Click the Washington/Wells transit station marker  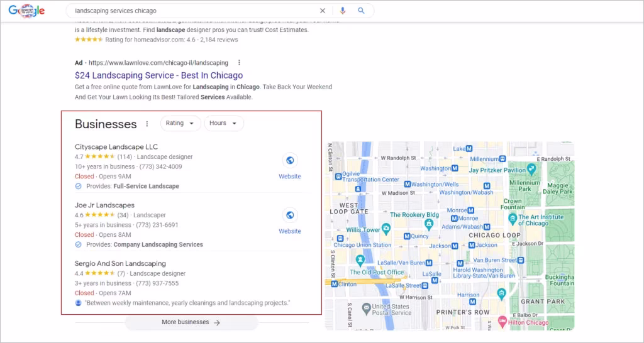click(x=407, y=184)
